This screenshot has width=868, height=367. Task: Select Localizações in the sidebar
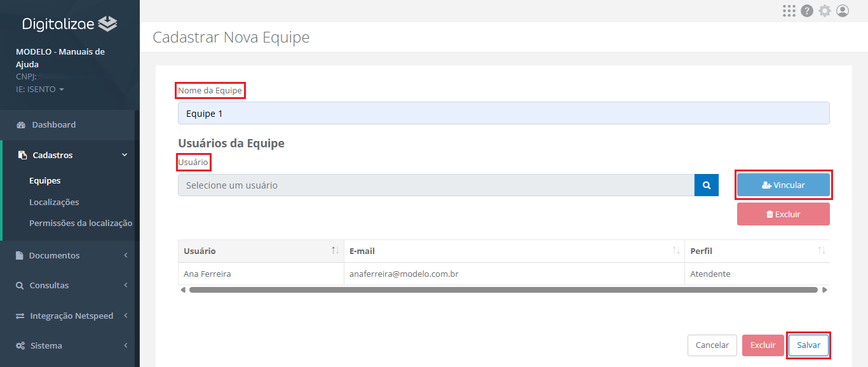point(54,202)
